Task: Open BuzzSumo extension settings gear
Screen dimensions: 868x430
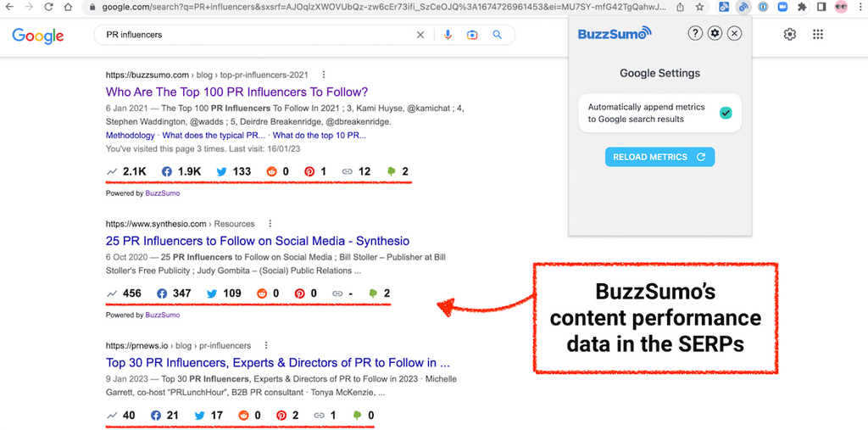Action: (715, 33)
